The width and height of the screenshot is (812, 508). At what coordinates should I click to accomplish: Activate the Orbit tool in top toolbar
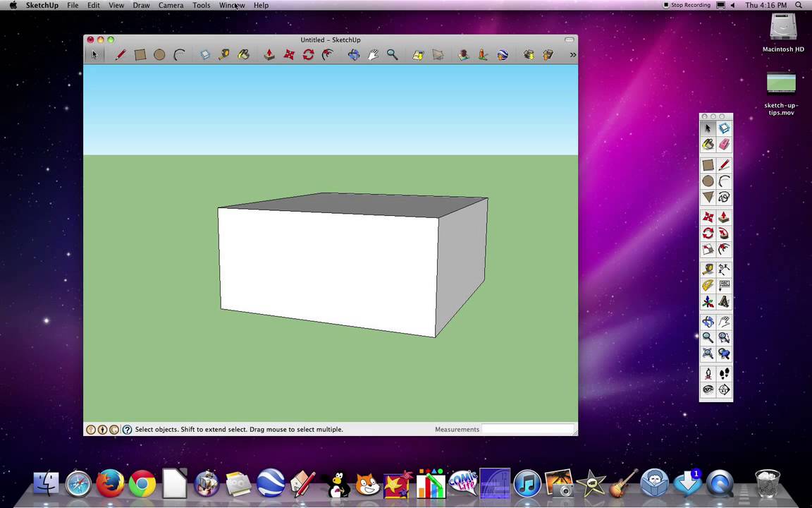click(354, 54)
